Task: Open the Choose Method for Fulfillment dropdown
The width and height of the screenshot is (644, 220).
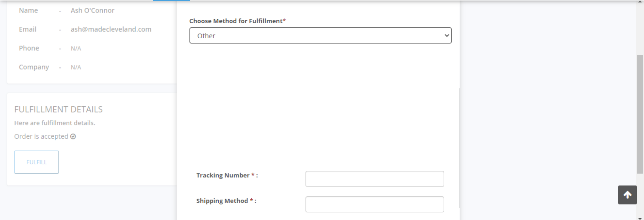Action: point(320,36)
